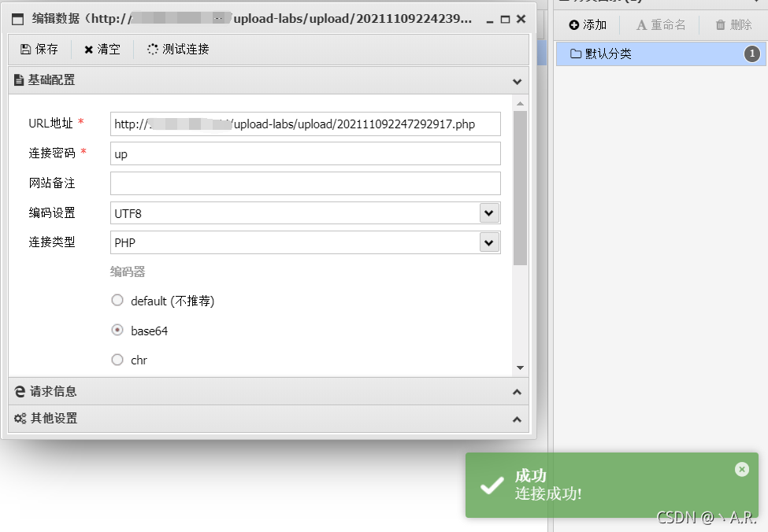Expand the 其他设置 section
The width and height of the screenshot is (768, 532).
(x=269, y=419)
